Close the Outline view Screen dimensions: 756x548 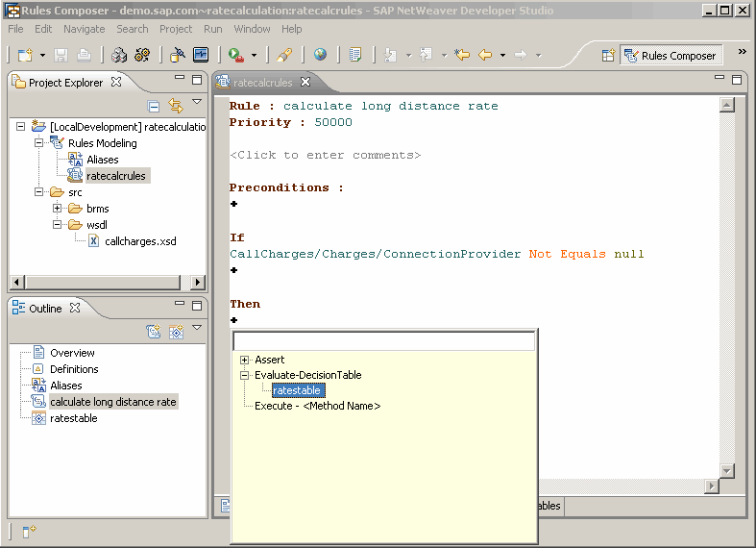[75, 308]
